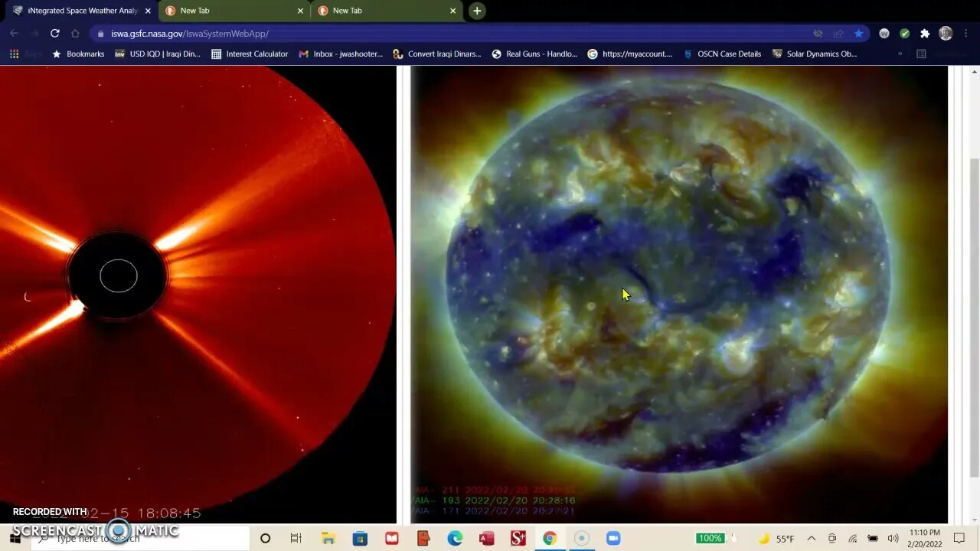Click the 100% battery indicator
The image size is (980, 551).
[x=710, y=538]
